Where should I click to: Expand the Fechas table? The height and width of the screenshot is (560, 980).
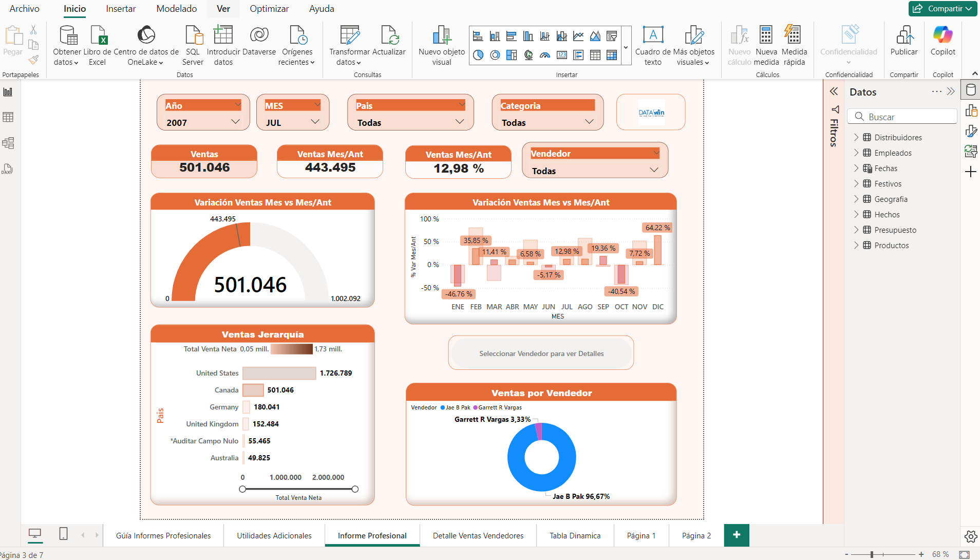click(x=856, y=168)
